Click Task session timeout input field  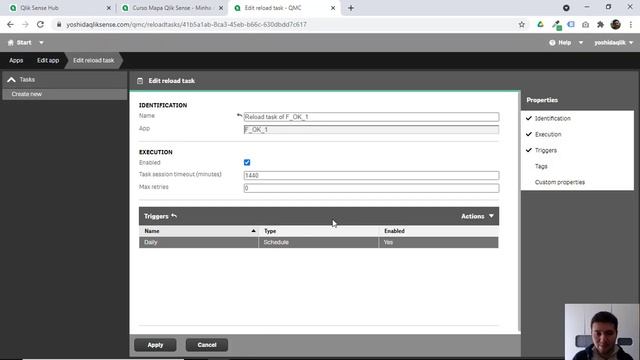coord(371,175)
